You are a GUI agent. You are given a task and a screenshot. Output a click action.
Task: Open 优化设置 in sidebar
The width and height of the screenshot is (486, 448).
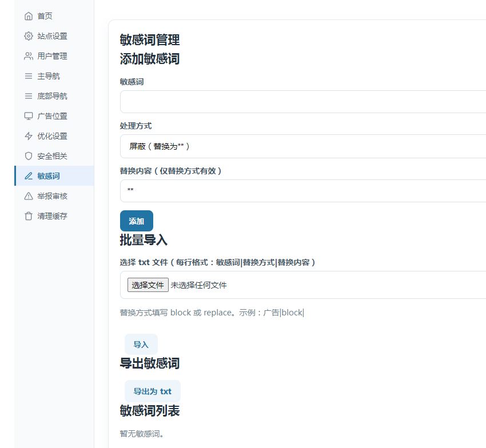click(54, 136)
